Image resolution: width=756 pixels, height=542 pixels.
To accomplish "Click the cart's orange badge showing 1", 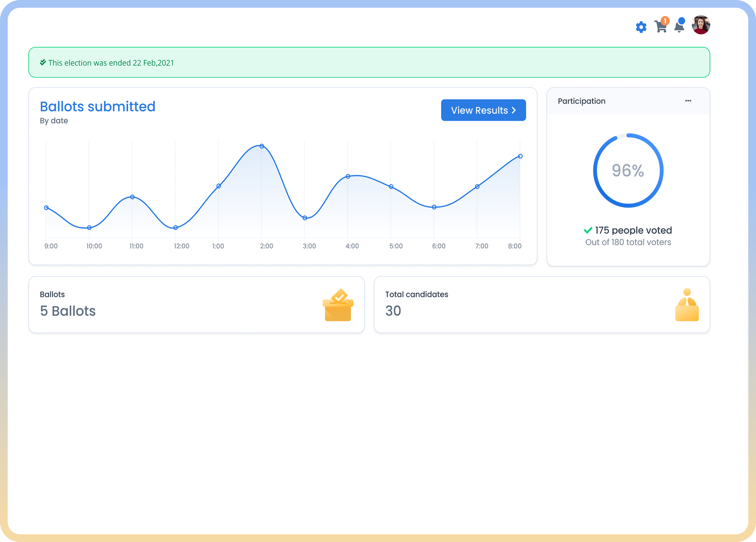I will (x=665, y=21).
